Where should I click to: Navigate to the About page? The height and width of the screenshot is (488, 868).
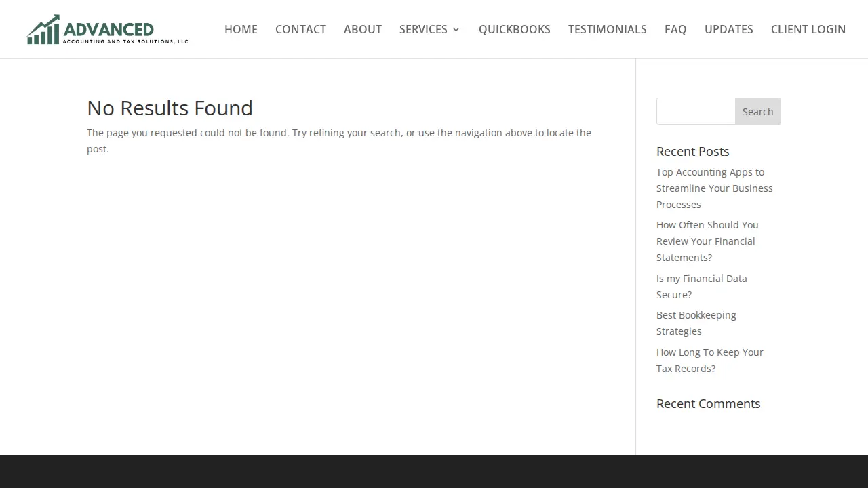click(x=363, y=29)
